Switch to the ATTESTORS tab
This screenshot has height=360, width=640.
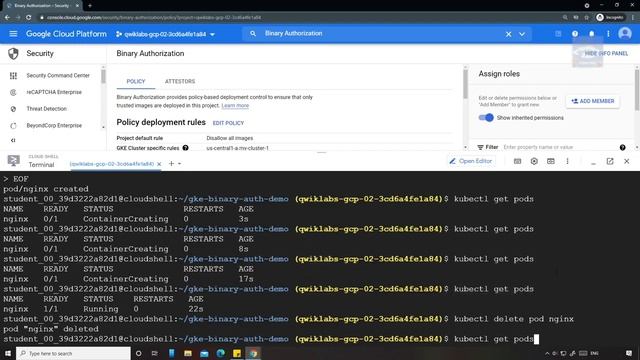(x=180, y=81)
